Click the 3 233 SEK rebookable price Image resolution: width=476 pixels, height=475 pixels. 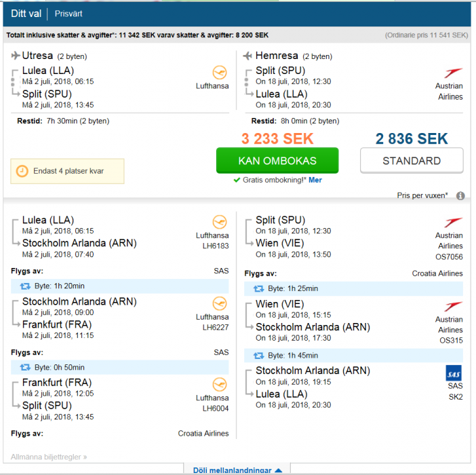click(277, 138)
